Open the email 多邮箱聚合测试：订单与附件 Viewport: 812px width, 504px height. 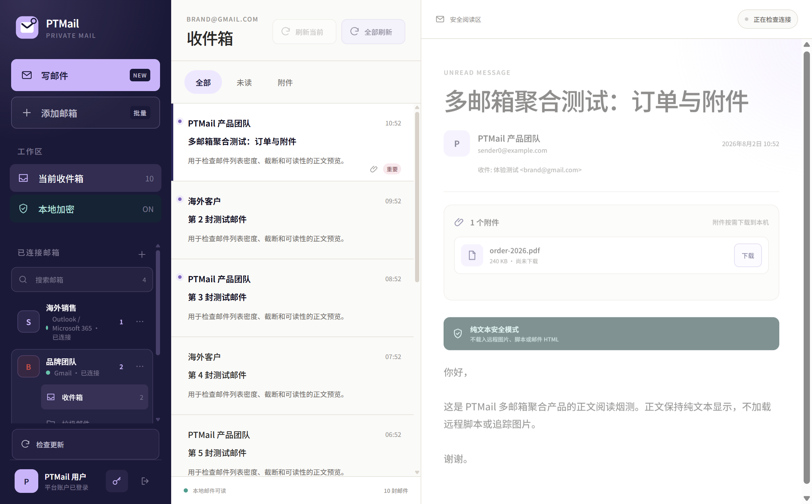coord(293,142)
